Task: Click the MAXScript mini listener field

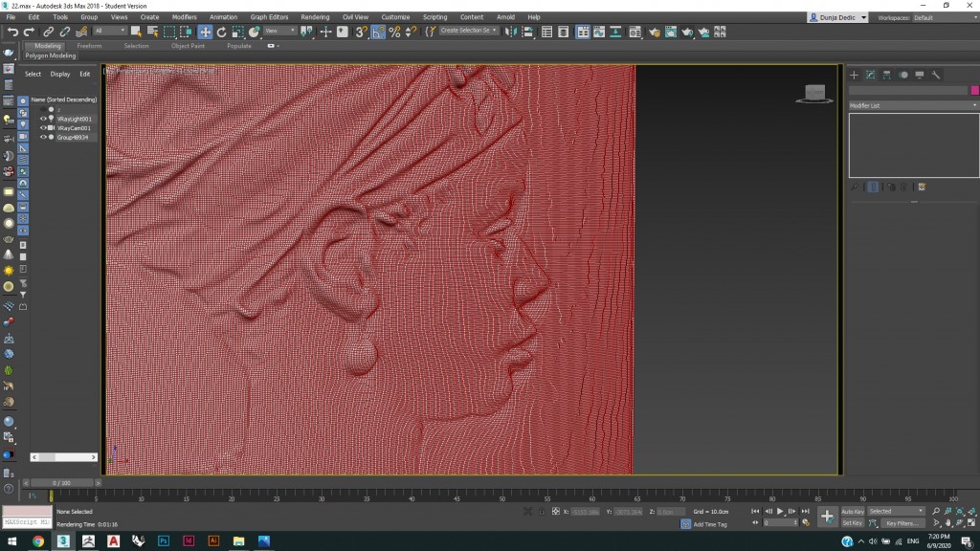Action: pyautogui.click(x=27, y=522)
